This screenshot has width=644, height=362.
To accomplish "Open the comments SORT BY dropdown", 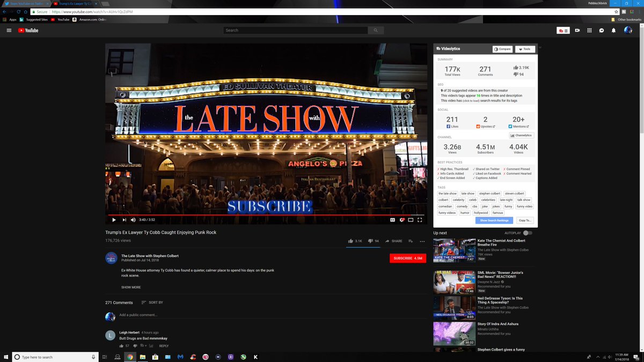I will [152, 302].
